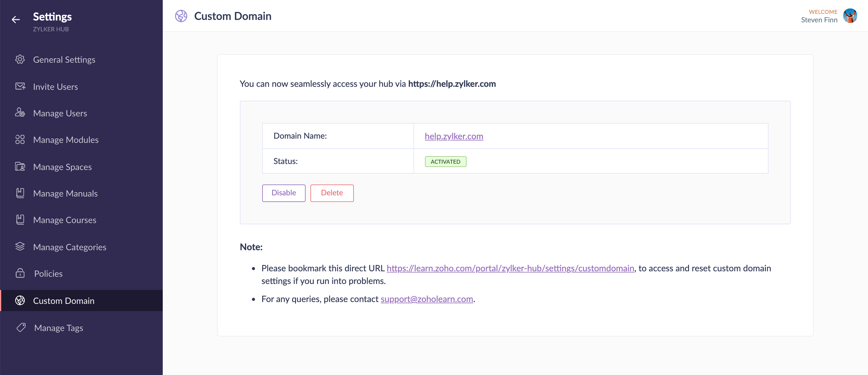Image resolution: width=868 pixels, height=375 pixels.
Task: Click the Manage Spaces folder icon
Action: (x=20, y=167)
